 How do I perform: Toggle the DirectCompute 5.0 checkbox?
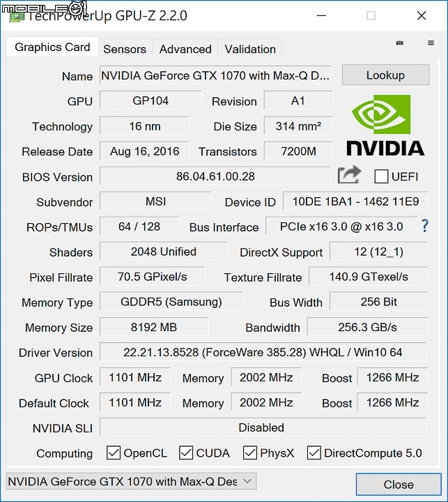pyautogui.click(x=314, y=453)
